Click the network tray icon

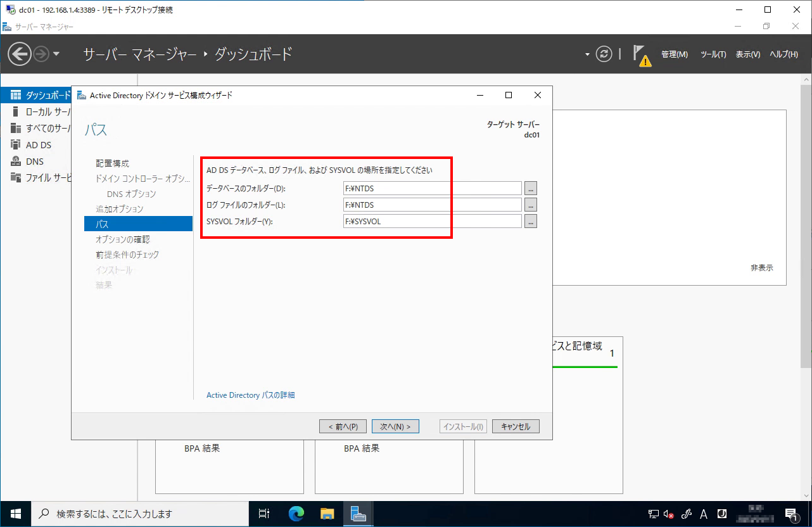coord(654,514)
